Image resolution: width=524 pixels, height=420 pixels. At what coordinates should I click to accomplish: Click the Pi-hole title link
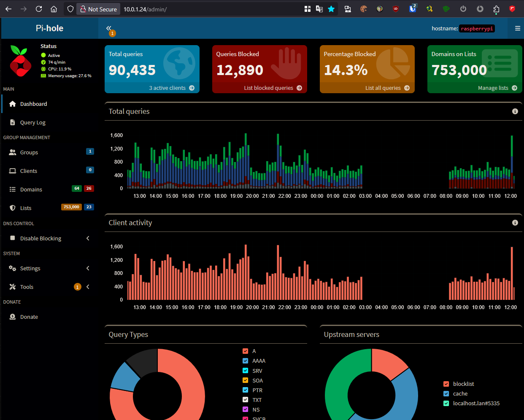click(x=49, y=28)
